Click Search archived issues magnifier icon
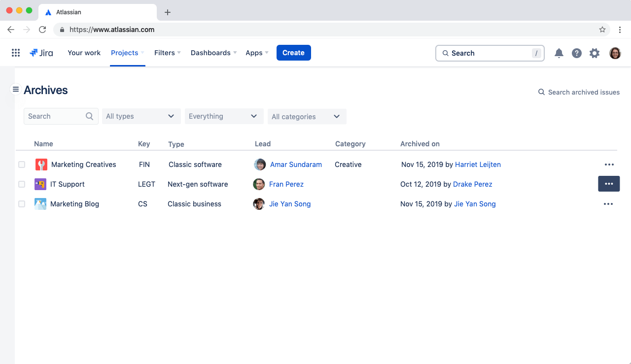This screenshot has height=364, width=631. coord(541,92)
